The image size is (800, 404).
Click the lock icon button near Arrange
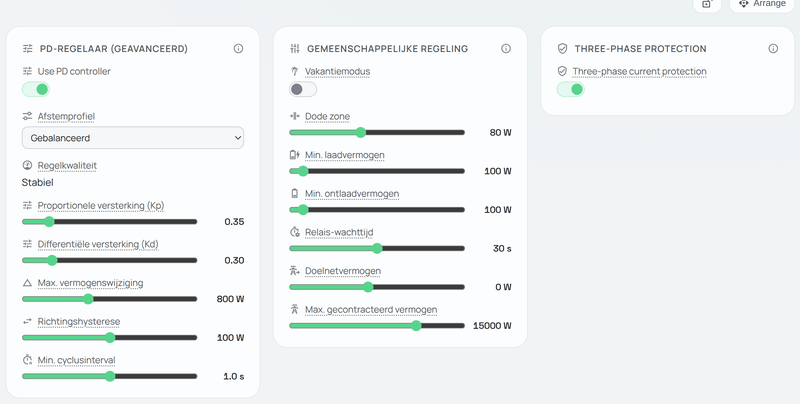(707, 4)
